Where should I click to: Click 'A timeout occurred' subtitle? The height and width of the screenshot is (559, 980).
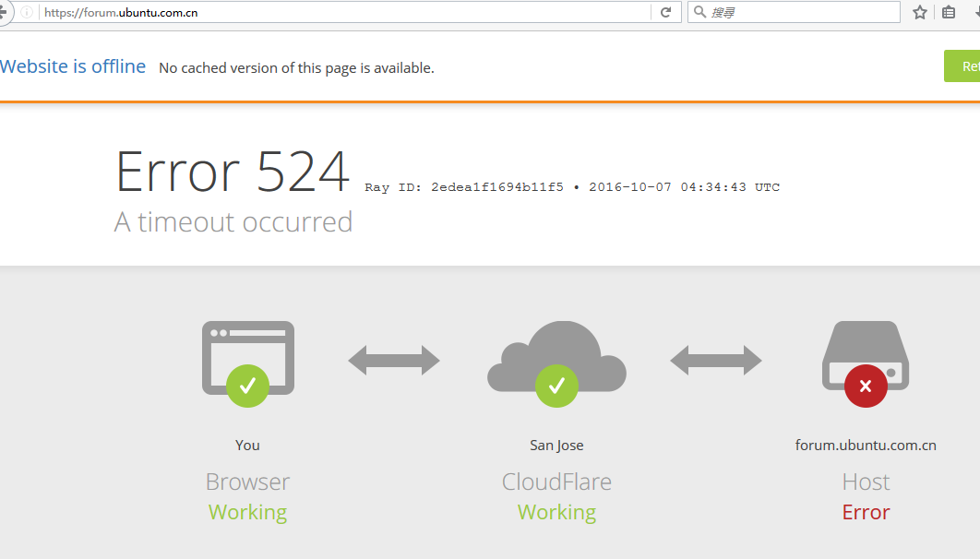(233, 222)
